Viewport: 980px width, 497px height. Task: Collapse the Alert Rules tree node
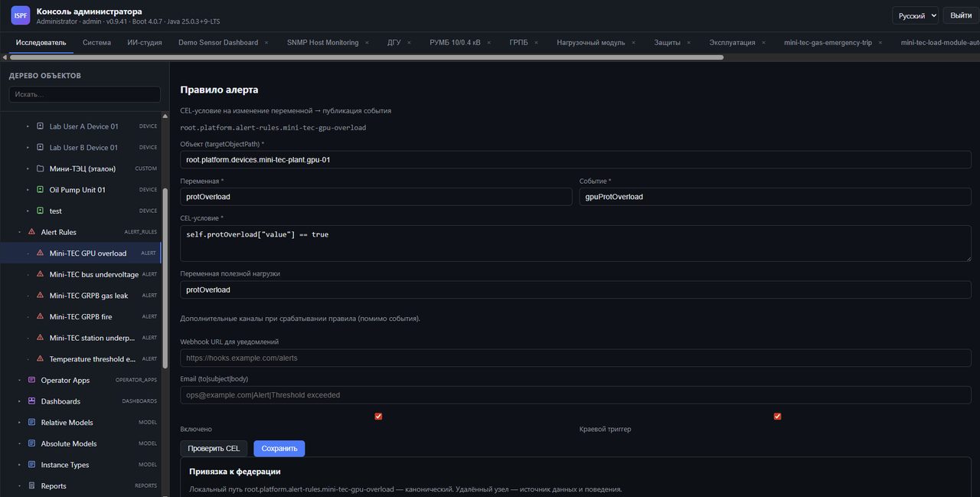point(19,232)
